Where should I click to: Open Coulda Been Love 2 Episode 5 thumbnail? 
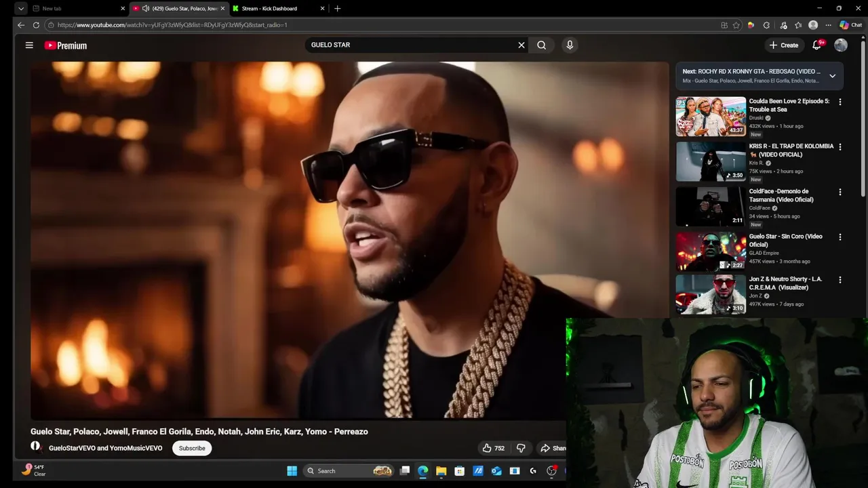pyautogui.click(x=711, y=117)
